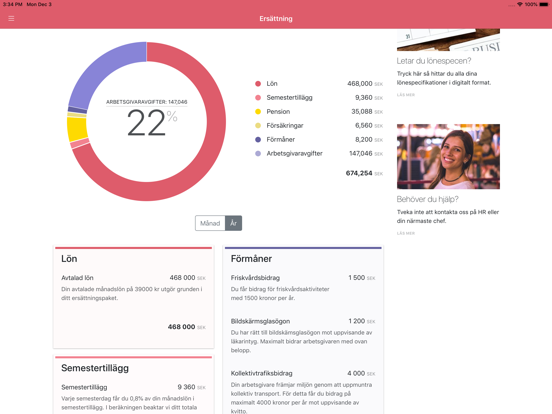Open LÄS MER under Behöver du hjälp
This screenshot has width=552, height=414.
[x=406, y=233]
